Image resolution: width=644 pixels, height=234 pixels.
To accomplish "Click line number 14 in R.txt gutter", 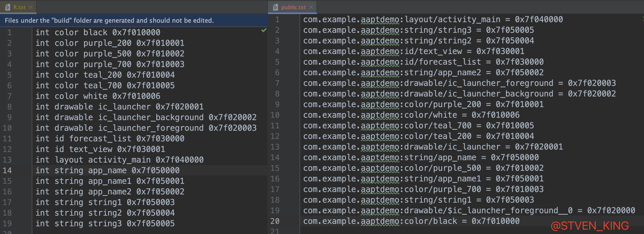I will pyautogui.click(x=7, y=170).
